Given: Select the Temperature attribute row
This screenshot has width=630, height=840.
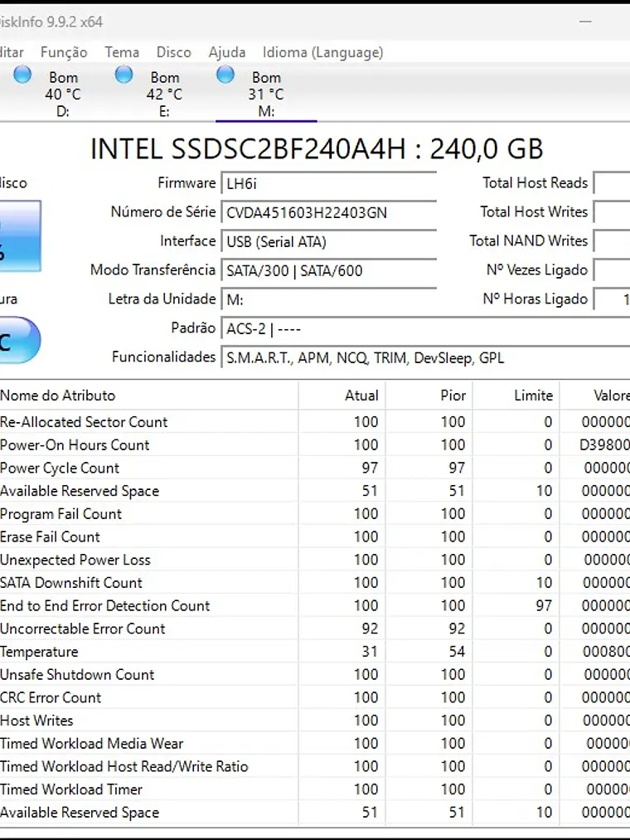Looking at the screenshot, I should pyautogui.click(x=315, y=652).
